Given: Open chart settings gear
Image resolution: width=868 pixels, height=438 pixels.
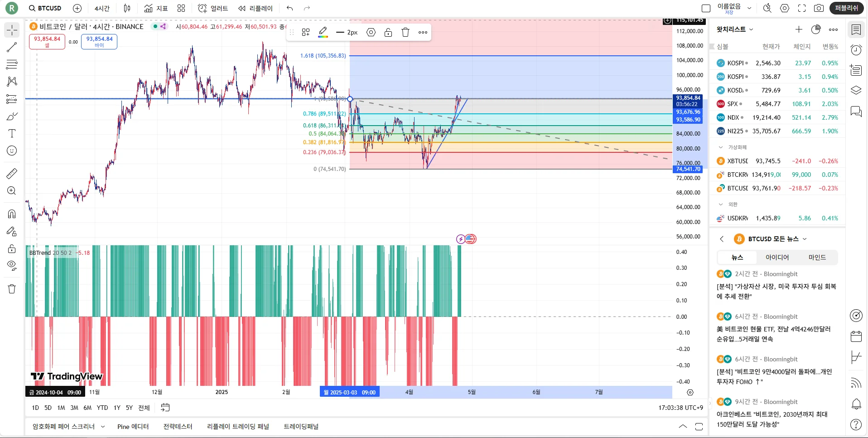Looking at the screenshot, I should (785, 8).
